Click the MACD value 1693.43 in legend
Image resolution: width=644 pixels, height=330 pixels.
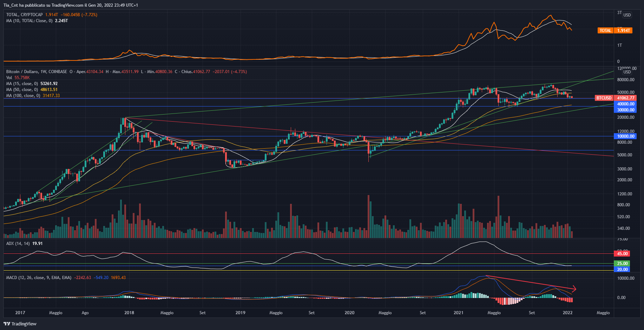(118, 278)
